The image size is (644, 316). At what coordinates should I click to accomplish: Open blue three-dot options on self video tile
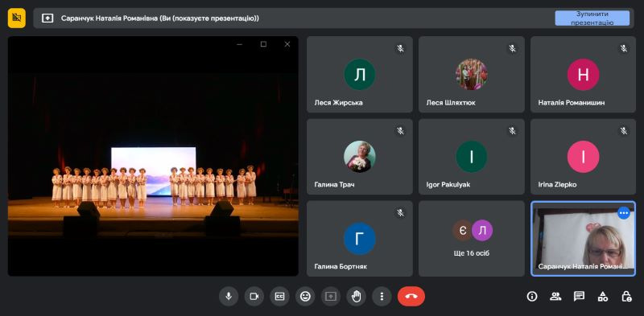pyautogui.click(x=624, y=212)
